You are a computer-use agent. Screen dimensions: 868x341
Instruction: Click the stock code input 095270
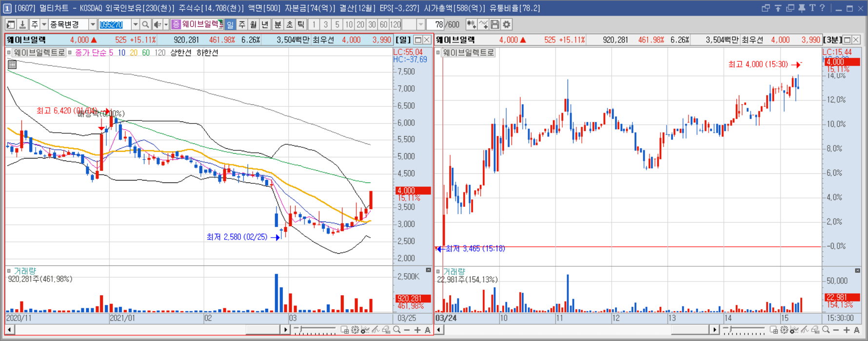115,24
